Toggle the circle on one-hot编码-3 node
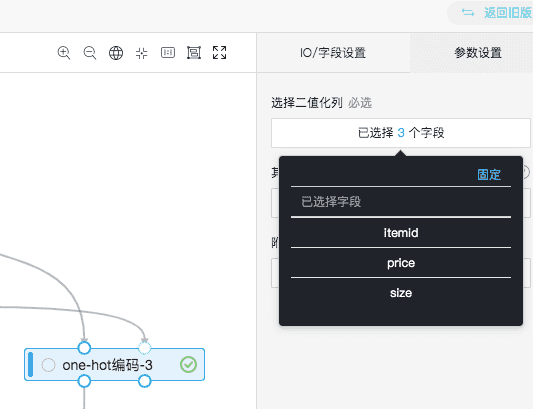Image resolution: width=533 pixels, height=409 pixels. [x=48, y=365]
